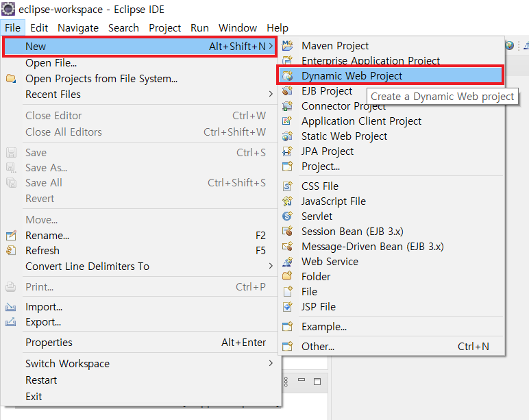This screenshot has width=529, height=420.
Task: Click the Rename pencil icon
Action: click(11, 235)
